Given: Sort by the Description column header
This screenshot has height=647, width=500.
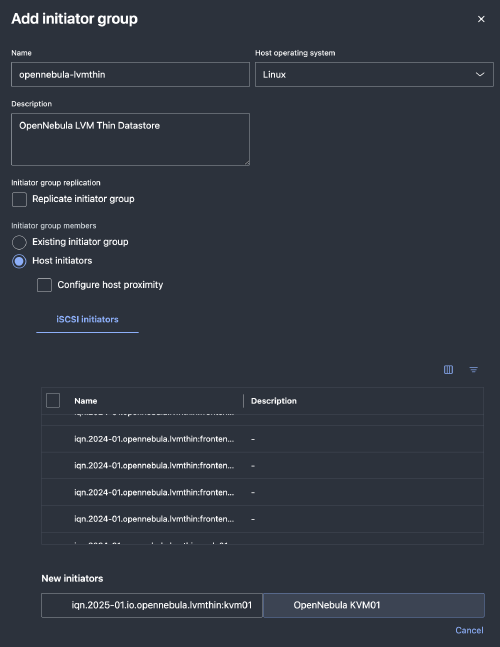Looking at the screenshot, I should [274, 401].
